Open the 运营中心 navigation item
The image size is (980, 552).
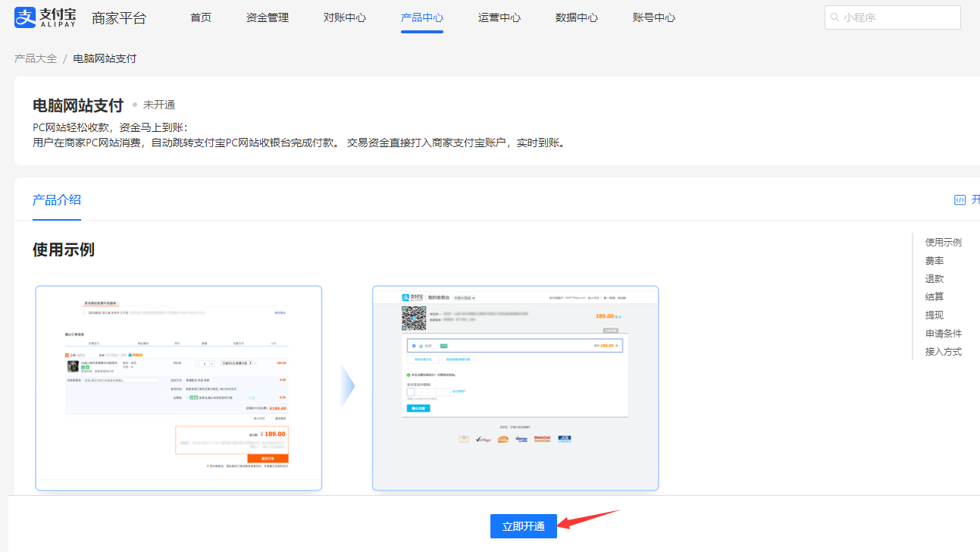tap(499, 17)
